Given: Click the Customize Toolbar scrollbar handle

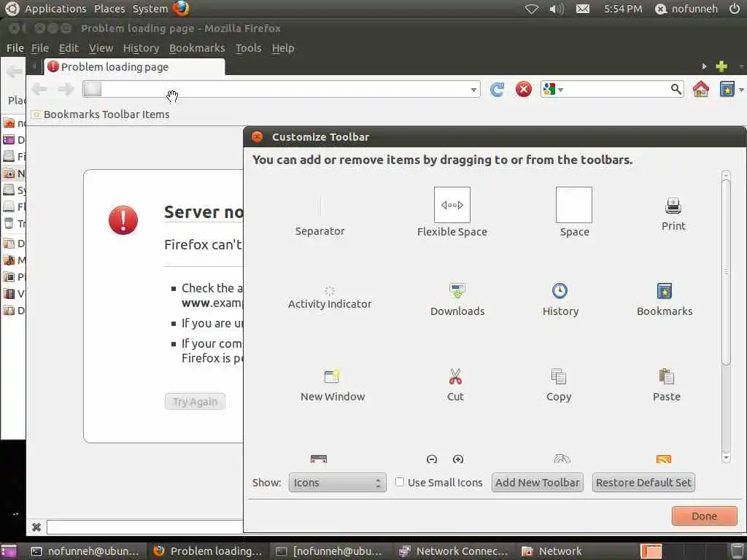Looking at the screenshot, I should coord(726,271).
